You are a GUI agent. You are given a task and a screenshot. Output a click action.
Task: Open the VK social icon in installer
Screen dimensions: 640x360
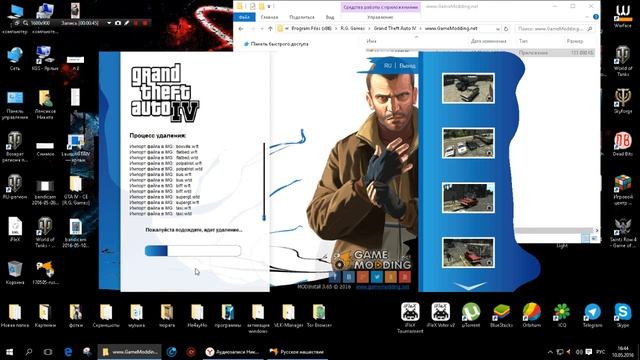(x=349, y=277)
